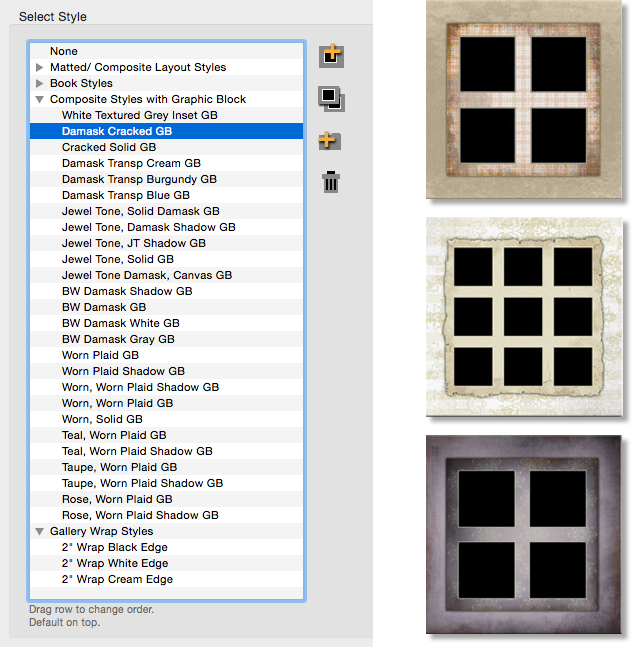This screenshot has height=648, width=633.
Task: Click the duplicate style icon
Action: click(331, 98)
